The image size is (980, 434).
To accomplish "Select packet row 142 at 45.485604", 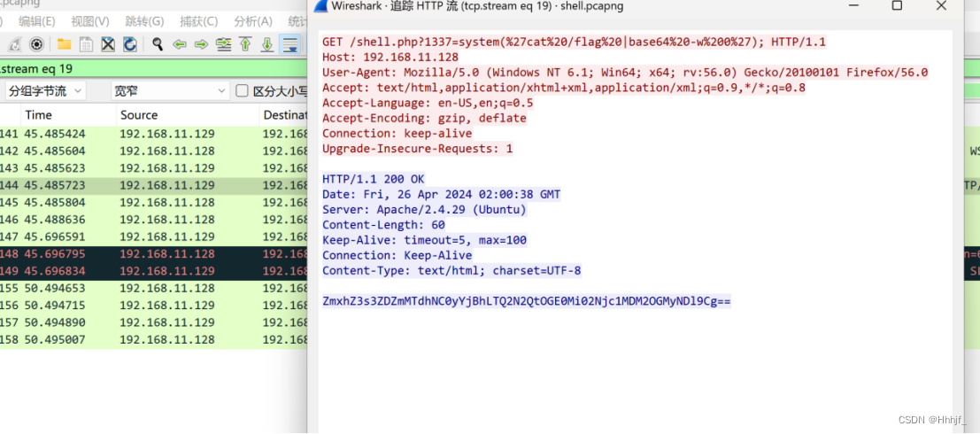I will pos(153,151).
